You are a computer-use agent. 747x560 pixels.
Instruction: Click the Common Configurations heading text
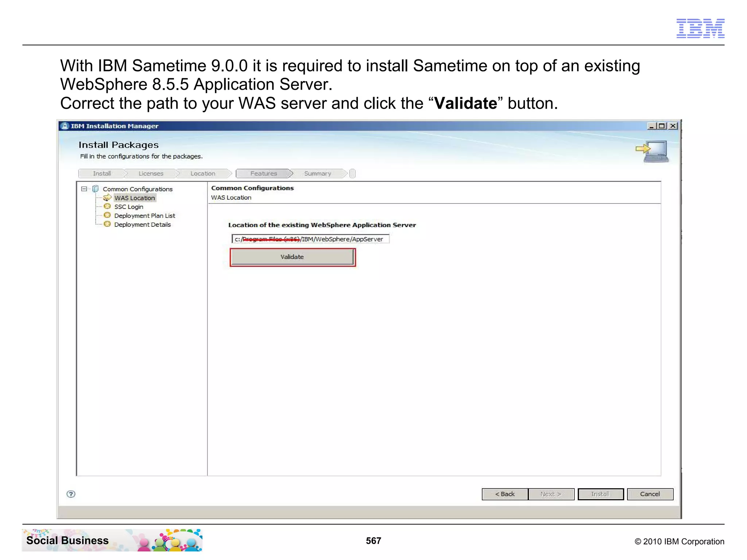(x=252, y=188)
